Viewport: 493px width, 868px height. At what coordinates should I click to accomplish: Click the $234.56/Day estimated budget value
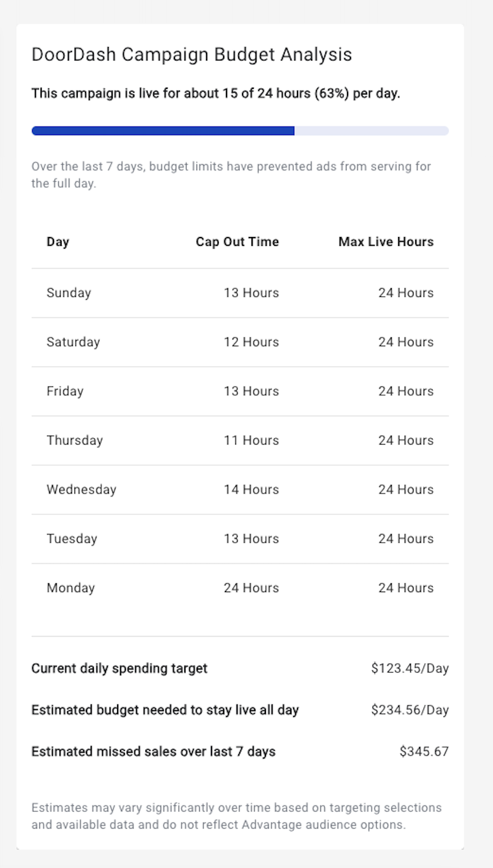pos(410,710)
